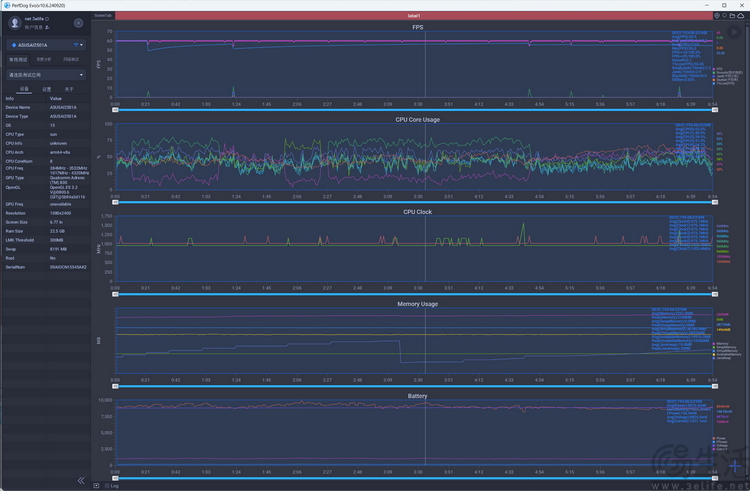Toggle the 1%Low(FPS) legend item
This screenshot has width=750, height=491.
click(724, 83)
